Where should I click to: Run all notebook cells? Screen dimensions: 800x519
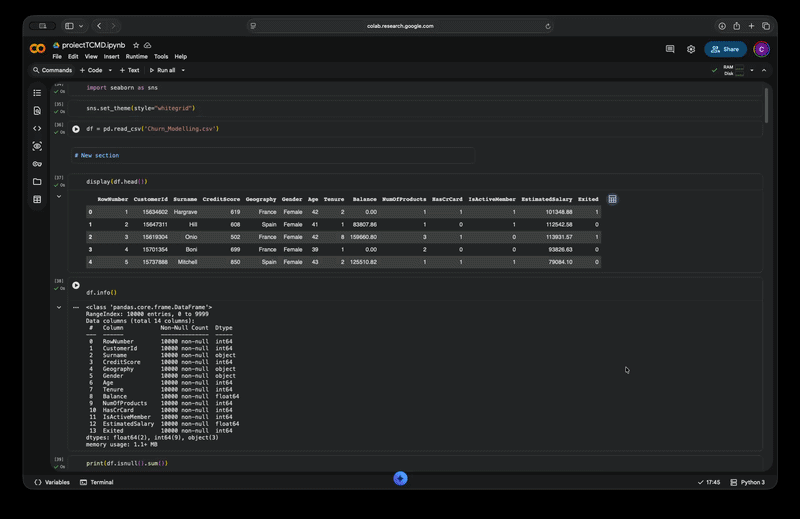coord(162,70)
